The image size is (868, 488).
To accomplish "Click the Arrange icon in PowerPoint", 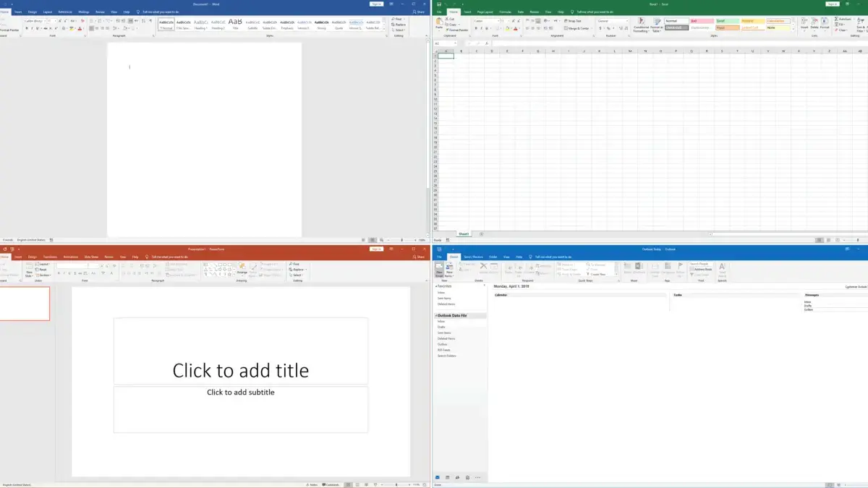I will click(x=242, y=269).
